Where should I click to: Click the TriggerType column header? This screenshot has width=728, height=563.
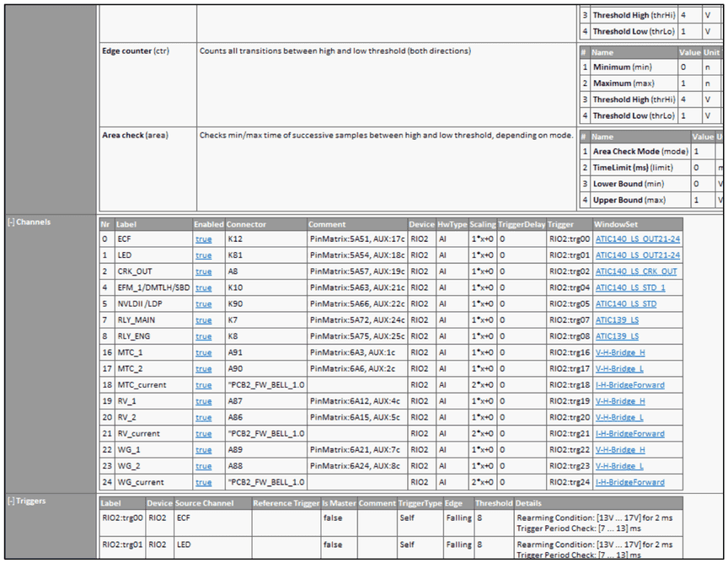coord(420,503)
